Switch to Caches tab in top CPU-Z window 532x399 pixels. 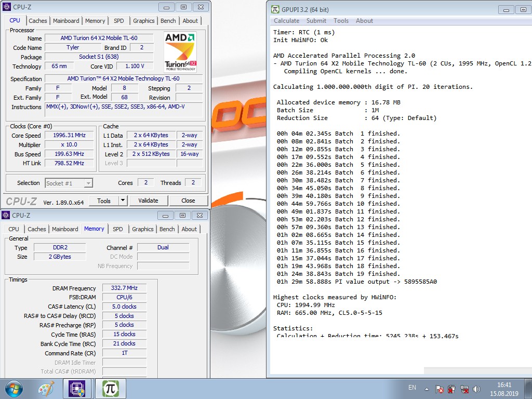pyautogui.click(x=37, y=21)
